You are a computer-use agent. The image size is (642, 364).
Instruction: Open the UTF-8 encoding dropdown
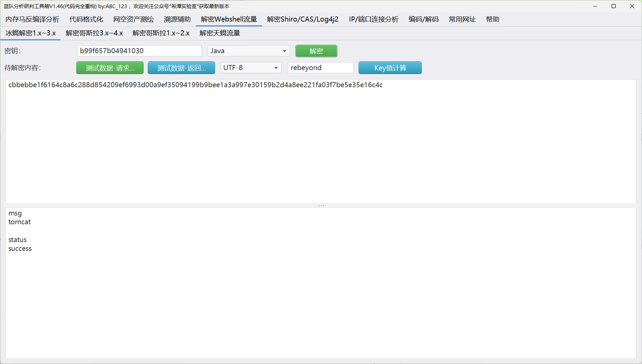pos(251,68)
